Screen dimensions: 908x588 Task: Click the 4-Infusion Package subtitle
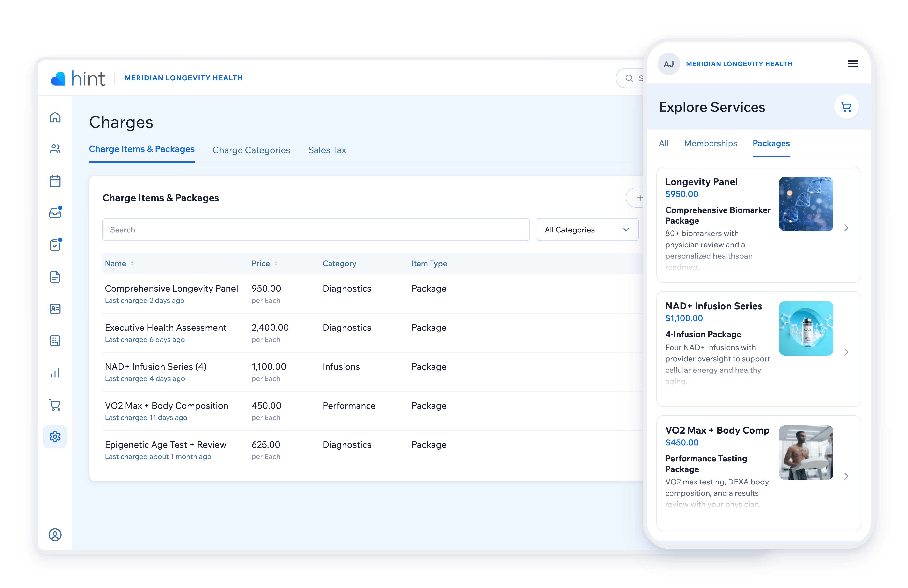point(703,334)
